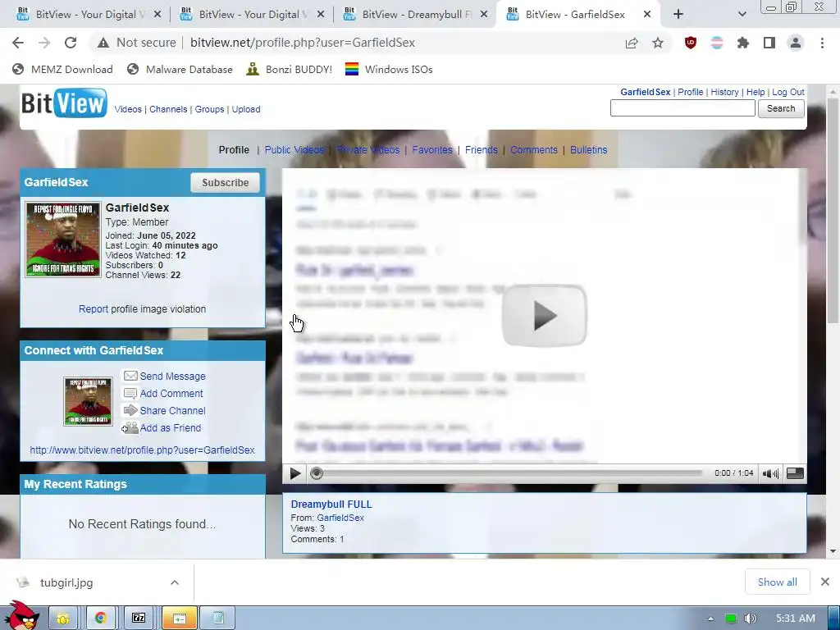The image size is (840, 630).
Task: Bookmark this page with the star icon
Action: (x=658, y=43)
